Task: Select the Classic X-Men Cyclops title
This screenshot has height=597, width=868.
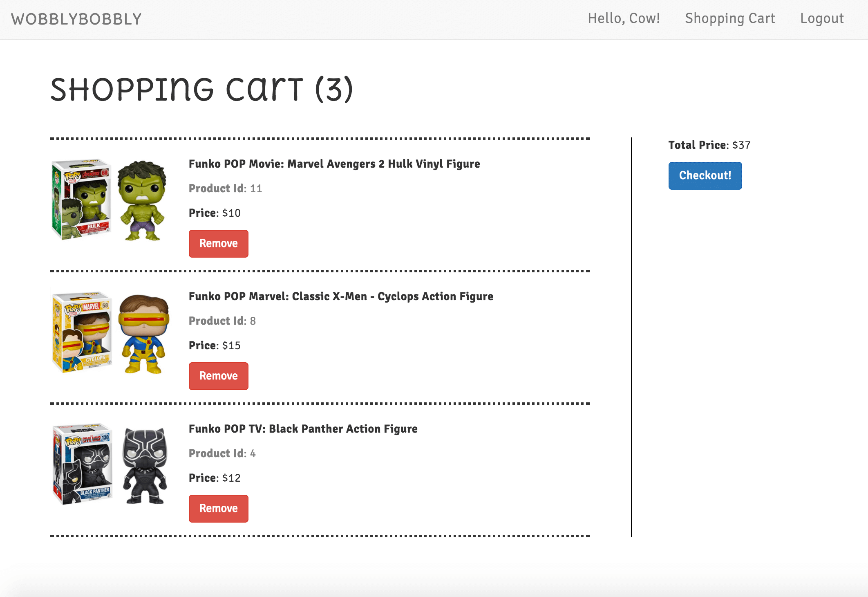Action: [x=340, y=296]
